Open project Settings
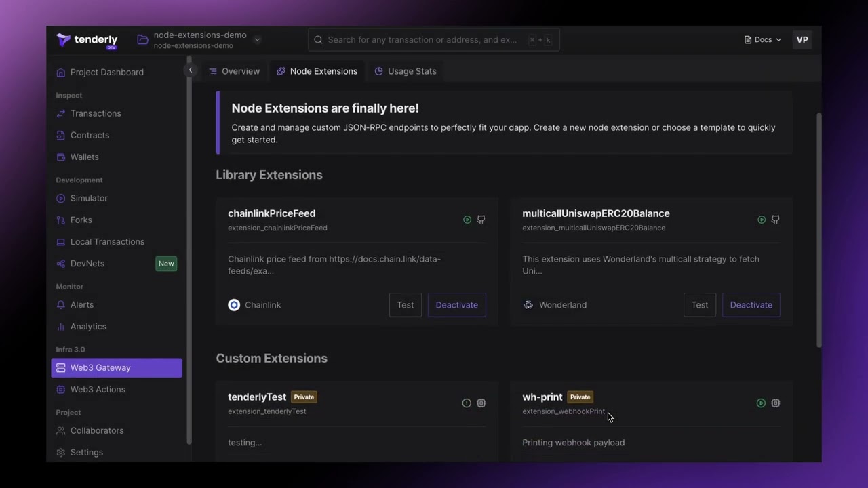868x488 pixels. (87, 452)
